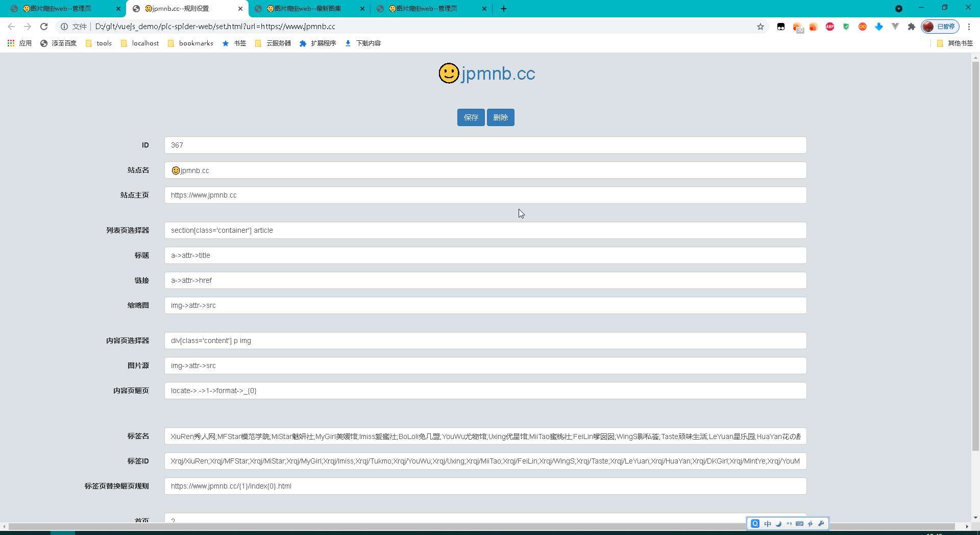Bookmark this page with the star icon
This screenshot has height=535, width=980.
coord(761,27)
